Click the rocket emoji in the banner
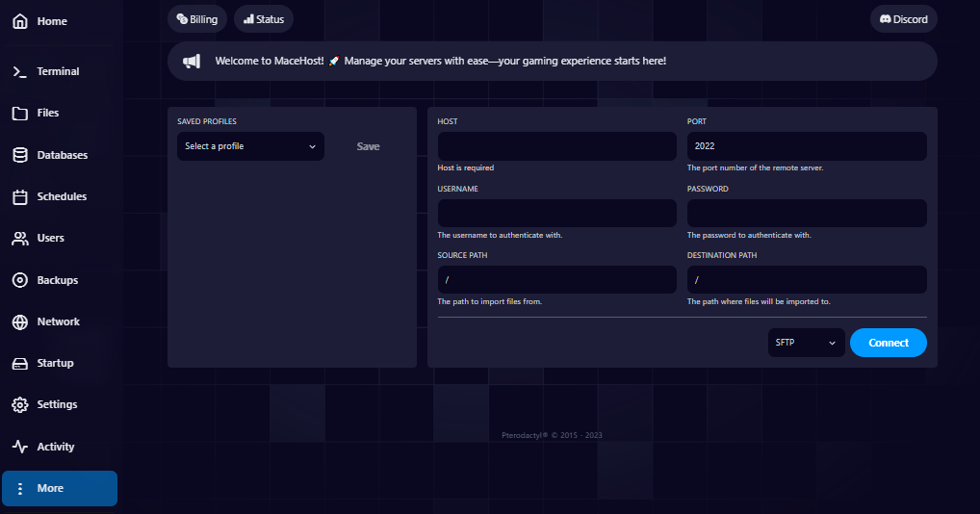Image resolution: width=980 pixels, height=514 pixels. 334,62
